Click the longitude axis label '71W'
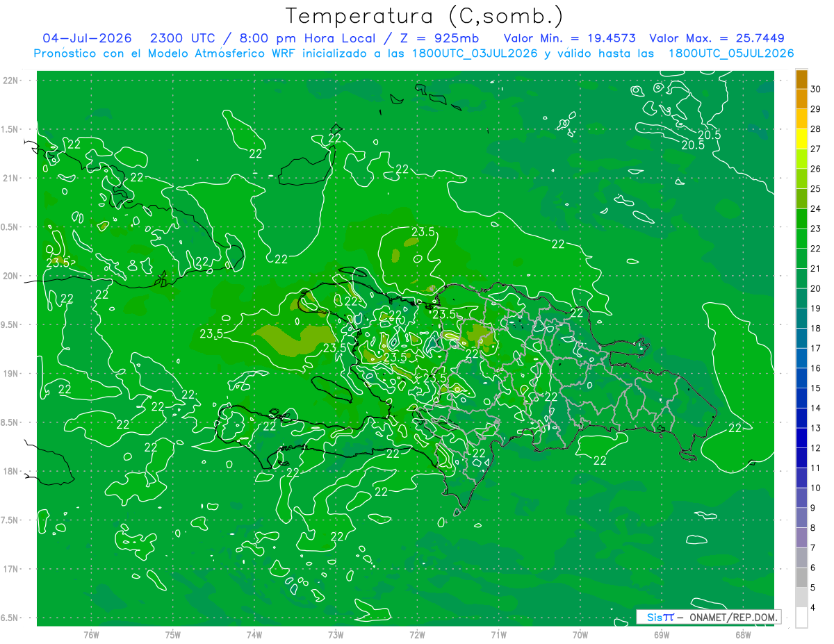The image size is (834, 644). pos(498,635)
